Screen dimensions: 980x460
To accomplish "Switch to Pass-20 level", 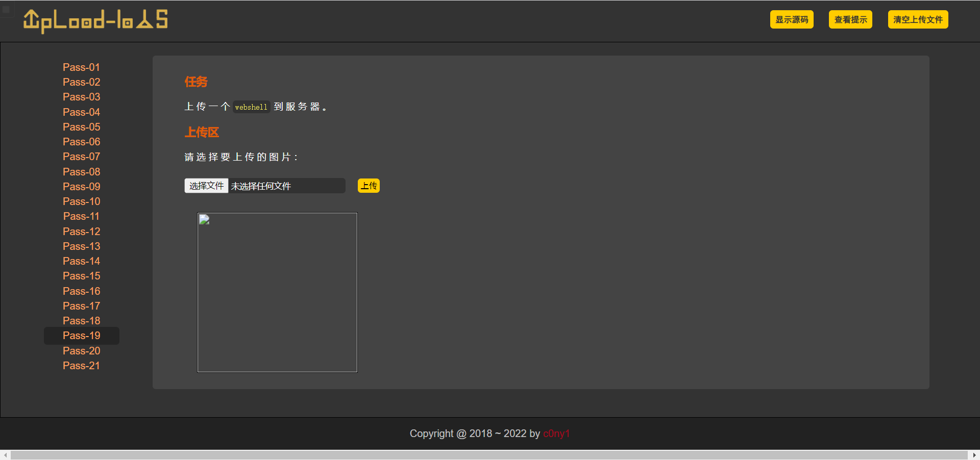I will tap(81, 351).
